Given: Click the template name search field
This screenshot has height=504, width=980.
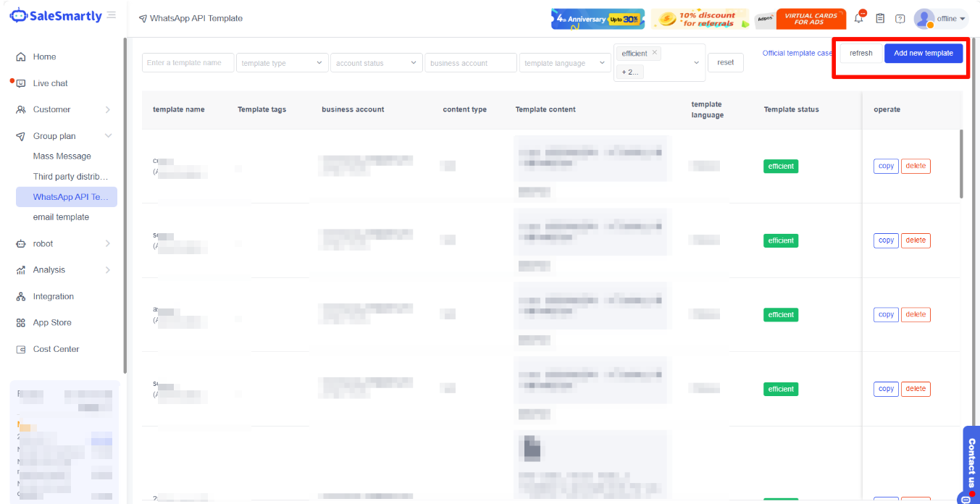Looking at the screenshot, I should tap(188, 63).
